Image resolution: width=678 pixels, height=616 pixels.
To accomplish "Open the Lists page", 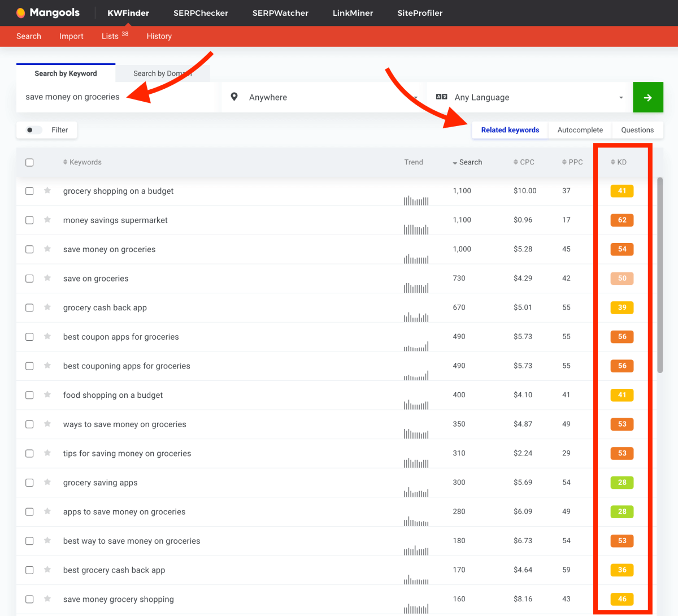I will 110,36.
